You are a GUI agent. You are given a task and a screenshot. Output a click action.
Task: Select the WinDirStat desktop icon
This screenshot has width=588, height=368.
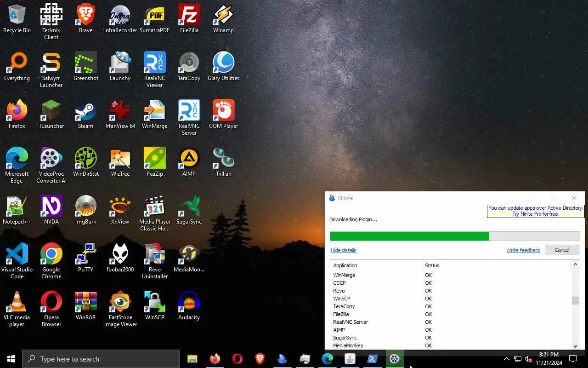pos(85,162)
